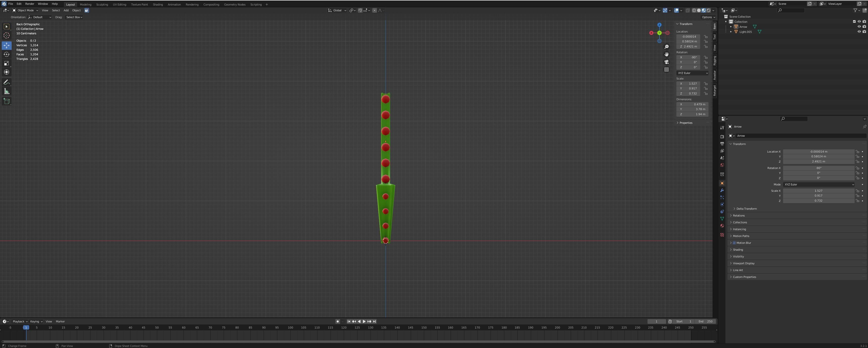Toggle camera view in viewport

666,62
